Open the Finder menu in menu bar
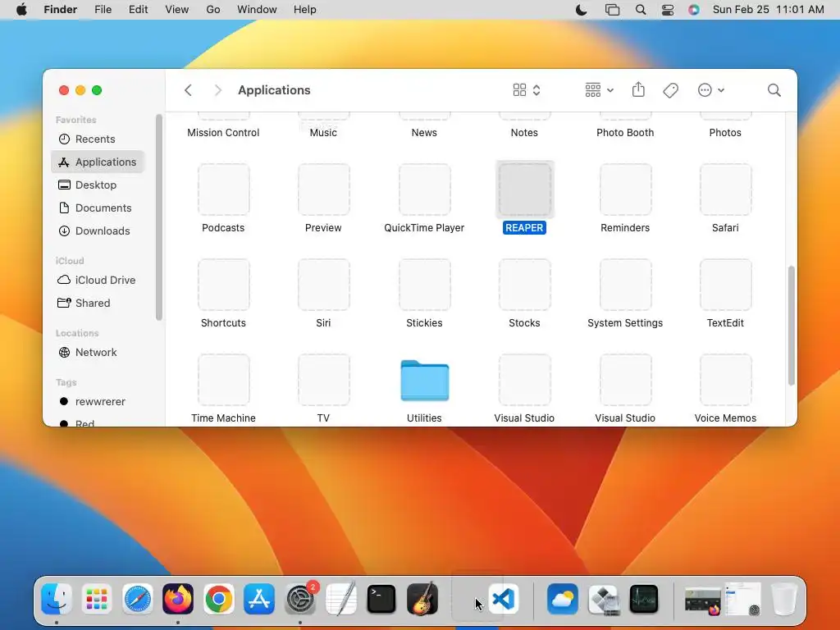This screenshot has height=630, width=840. click(x=61, y=10)
